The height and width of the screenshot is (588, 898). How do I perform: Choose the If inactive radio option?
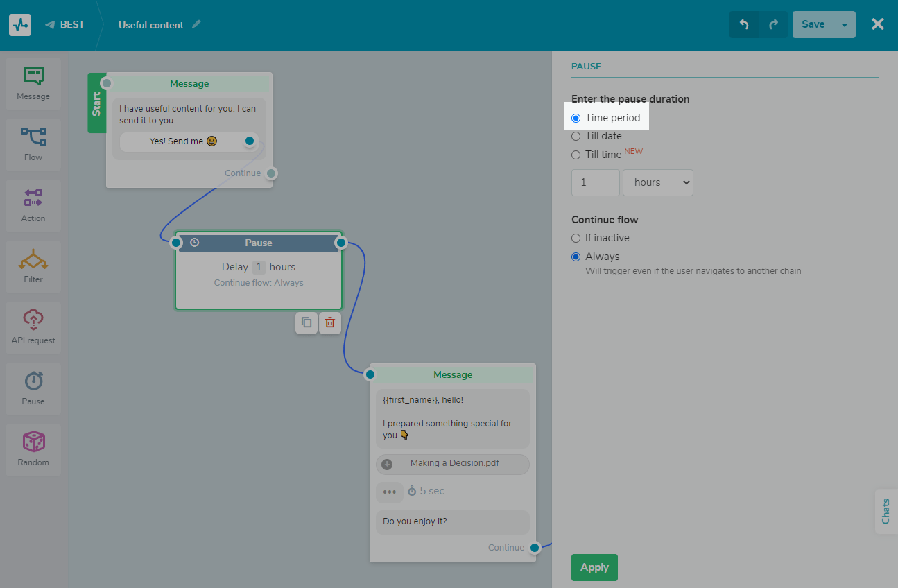[x=576, y=238]
